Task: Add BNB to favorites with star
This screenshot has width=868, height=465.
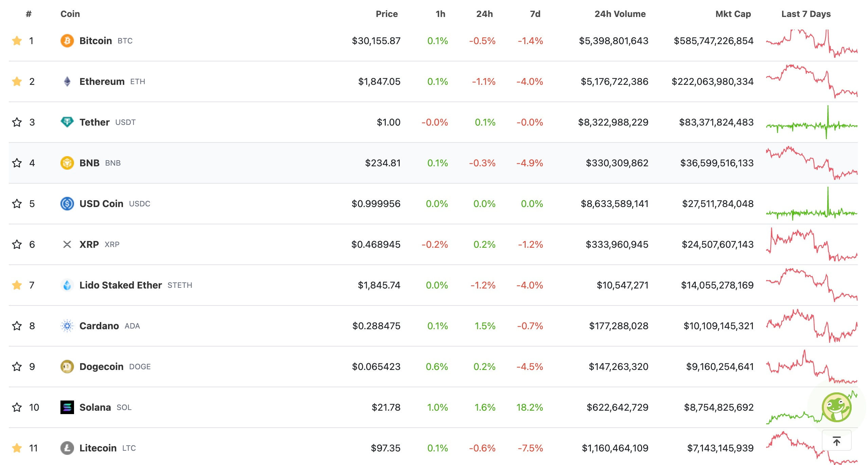Action: (x=17, y=163)
